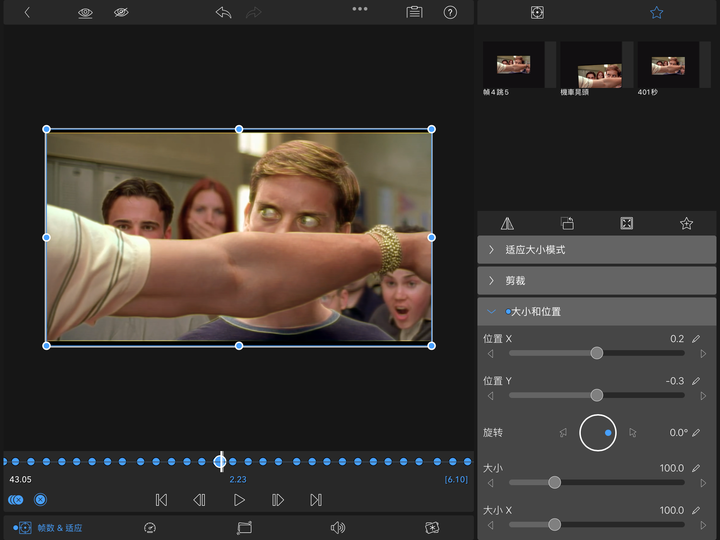Increase 位置 Y with the right arrow
Image resolution: width=720 pixels, height=540 pixels.
click(703, 396)
